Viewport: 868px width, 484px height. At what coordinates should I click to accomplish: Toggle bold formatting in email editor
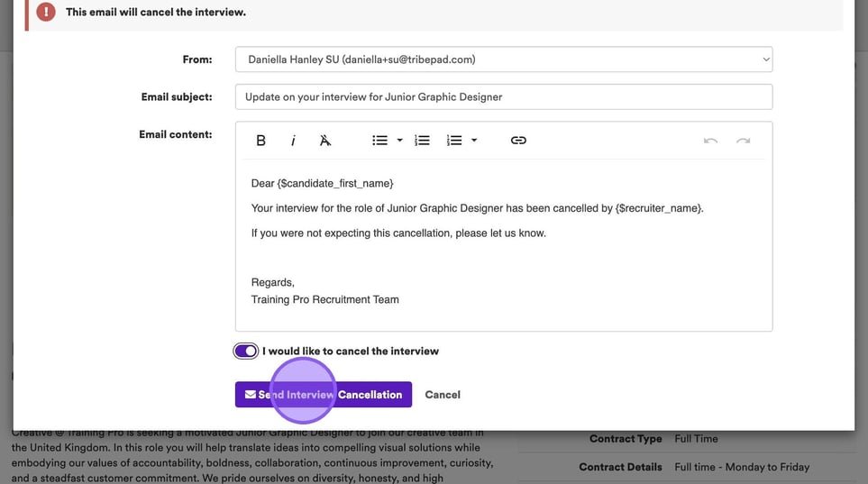(x=260, y=141)
